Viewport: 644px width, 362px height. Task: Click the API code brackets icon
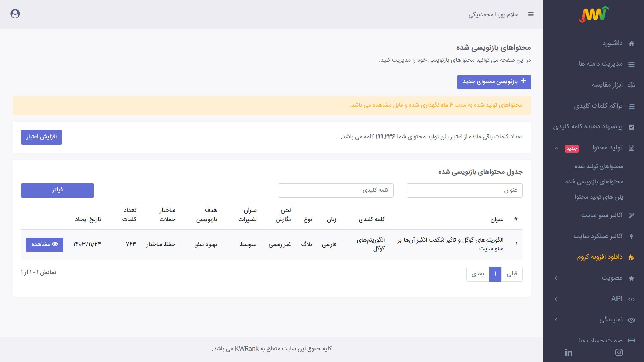coord(631,299)
